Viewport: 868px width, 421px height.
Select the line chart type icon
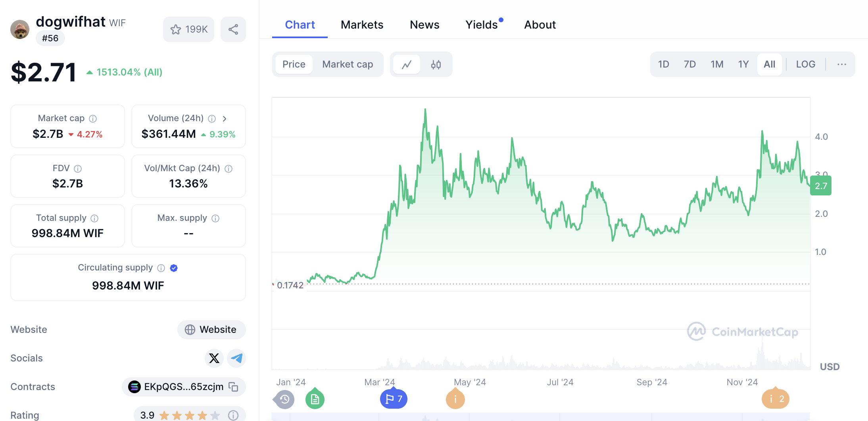[407, 64]
